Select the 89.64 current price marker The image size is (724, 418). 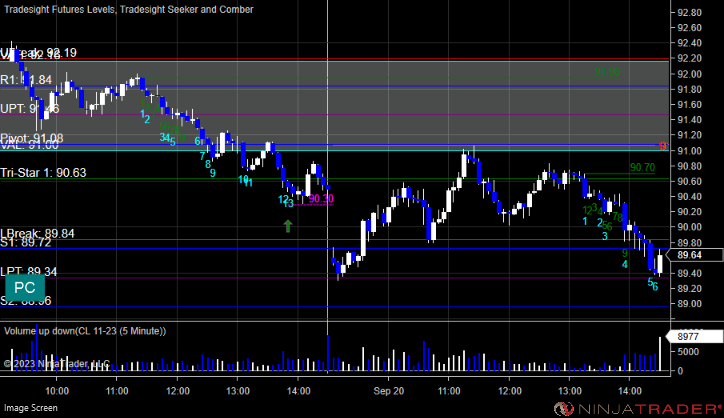(693, 255)
